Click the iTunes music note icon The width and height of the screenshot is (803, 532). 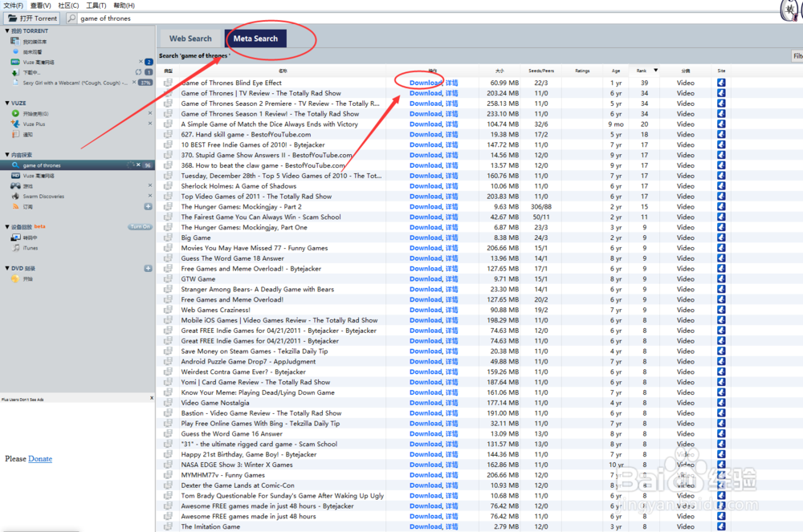[16, 248]
